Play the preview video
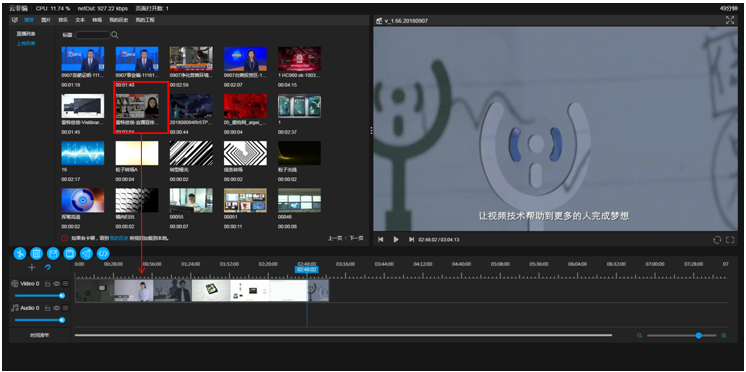 coord(396,239)
